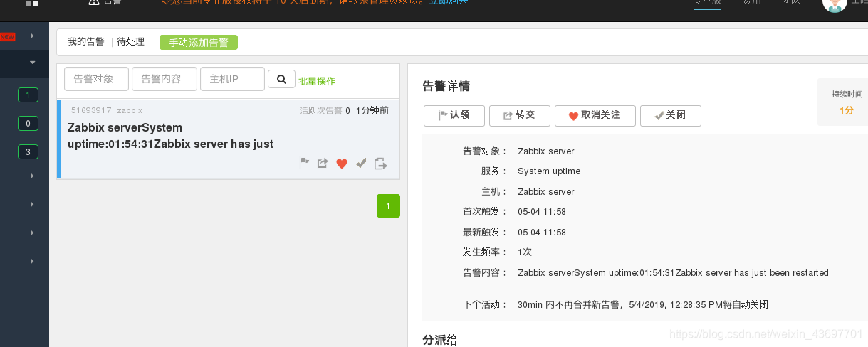
Task: Click the 分派给 section heading
Action: point(441,340)
